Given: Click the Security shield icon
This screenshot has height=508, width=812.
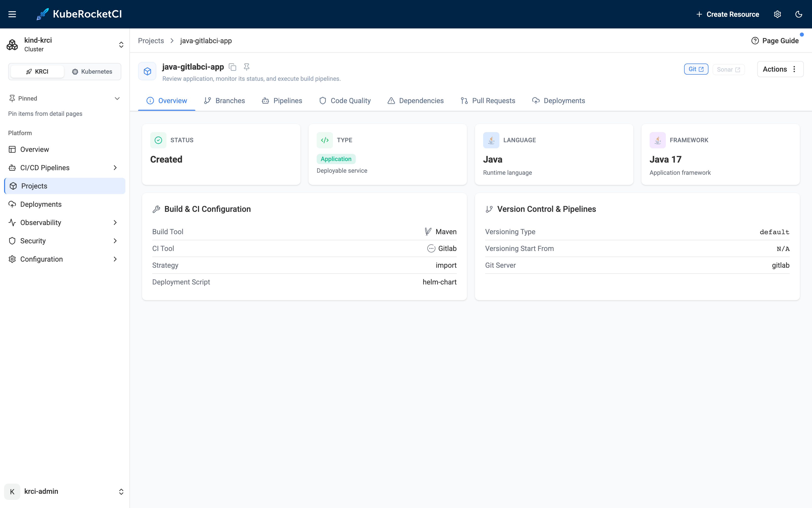Looking at the screenshot, I should coord(12,241).
